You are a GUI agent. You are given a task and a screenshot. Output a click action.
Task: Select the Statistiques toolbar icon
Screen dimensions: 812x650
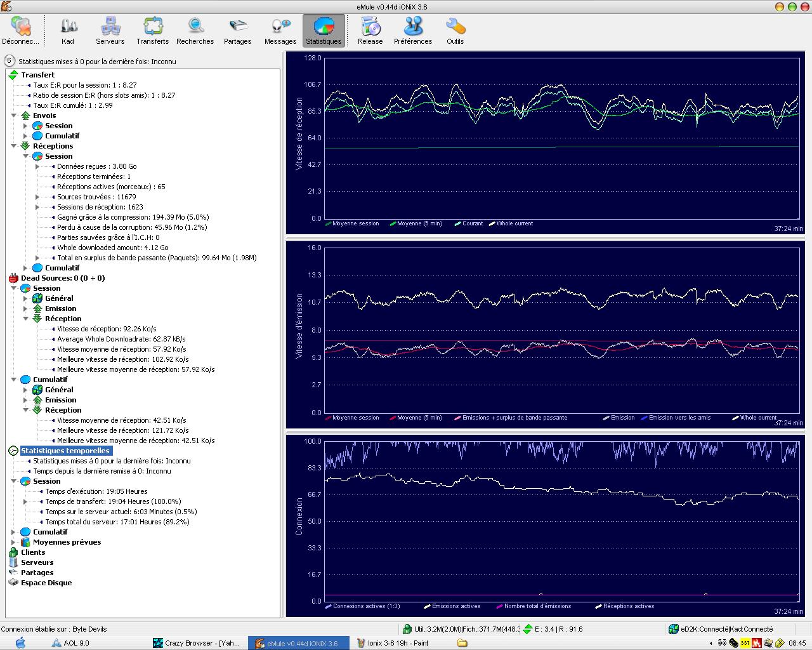pos(324,30)
